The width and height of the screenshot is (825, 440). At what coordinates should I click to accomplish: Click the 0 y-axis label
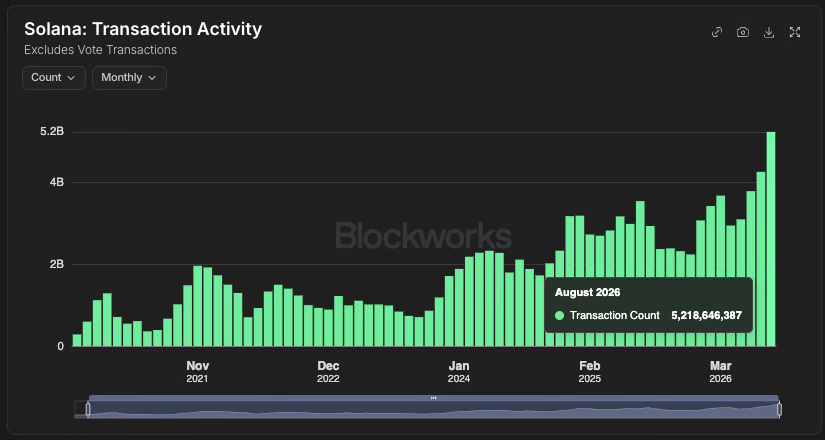[61, 346]
